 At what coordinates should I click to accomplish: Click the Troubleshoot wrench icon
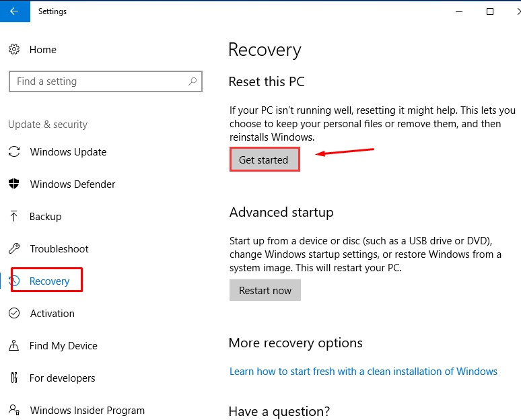(14, 248)
